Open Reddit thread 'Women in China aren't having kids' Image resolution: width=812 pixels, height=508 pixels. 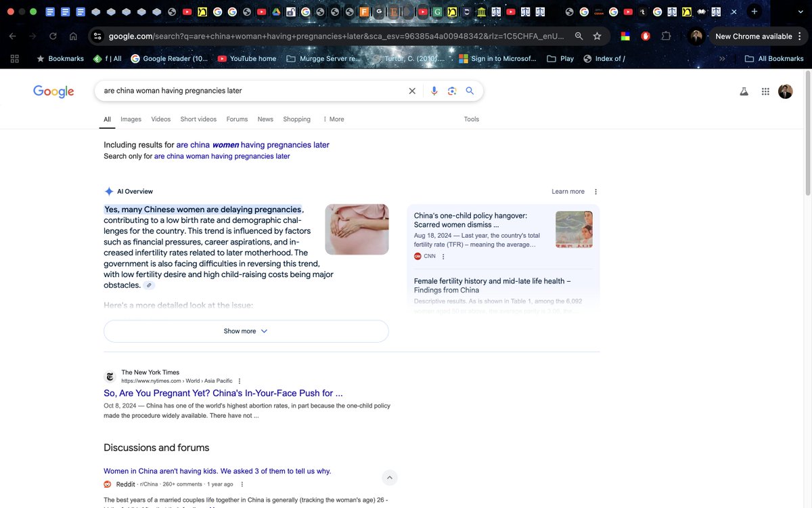[217, 471]
